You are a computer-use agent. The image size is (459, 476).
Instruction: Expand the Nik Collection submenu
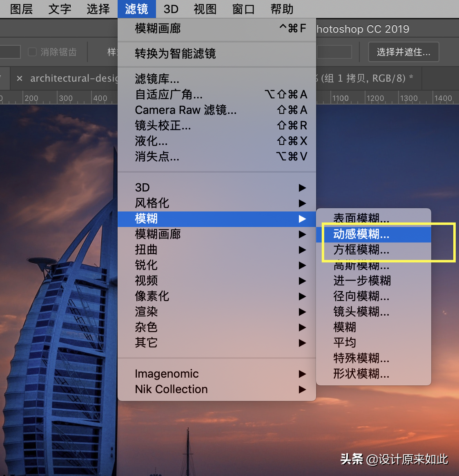[x=217, y=389]
